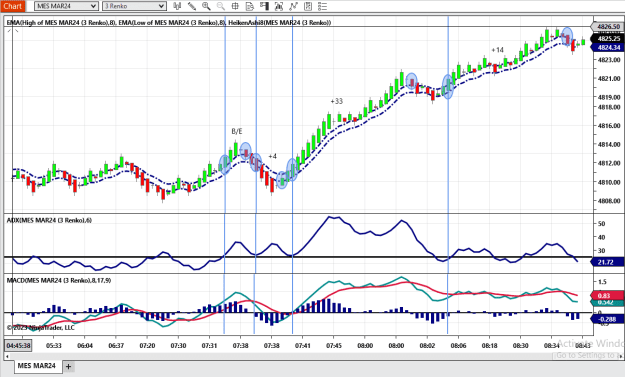Select the ADX(MES MAR24) panel label

click(x=49, y=220)
